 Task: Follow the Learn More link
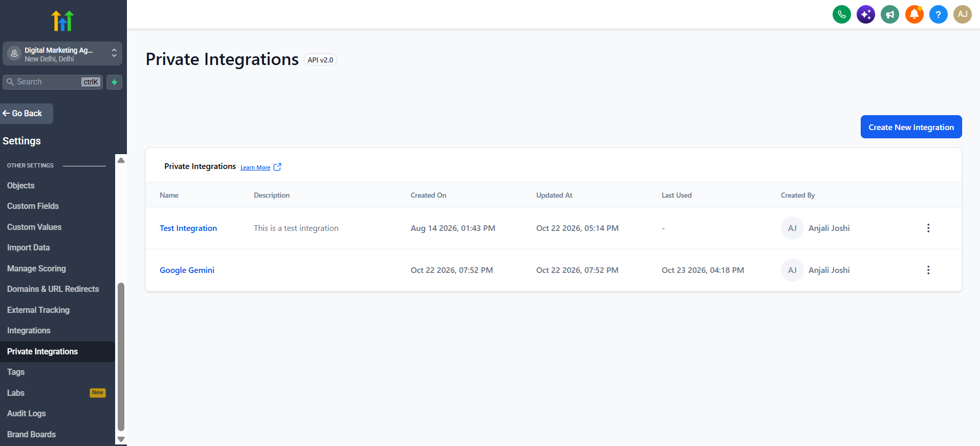pyautogui.click(x=255, y=167)
